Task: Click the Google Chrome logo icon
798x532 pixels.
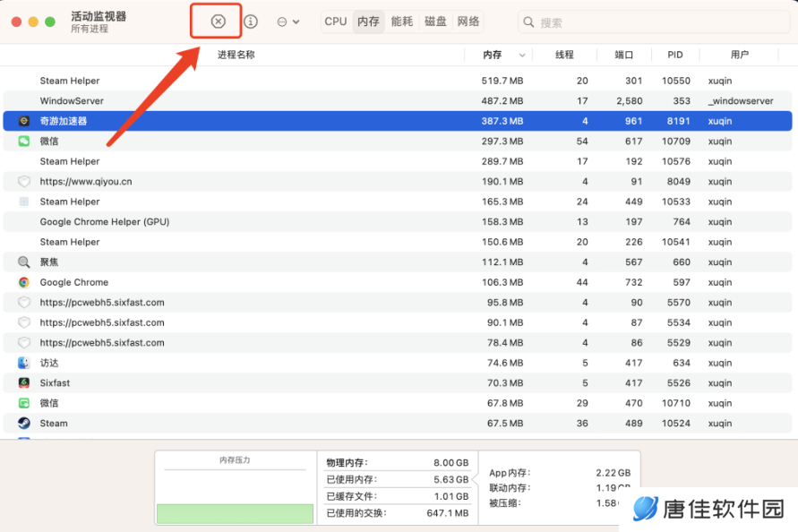Action: click(24, 282)
